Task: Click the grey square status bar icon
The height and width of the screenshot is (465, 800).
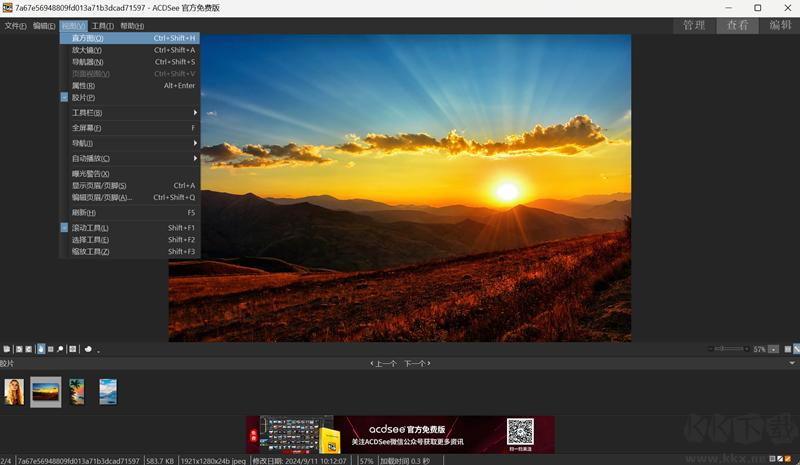Action: (772, 459)
